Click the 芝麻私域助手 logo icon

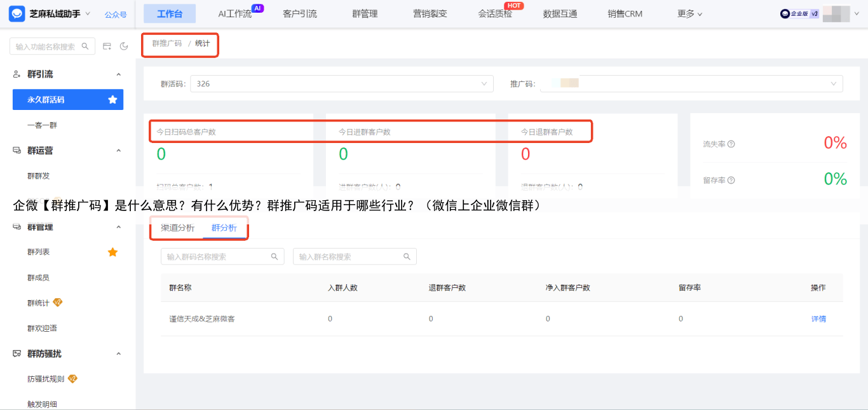[x=17, y=13]
